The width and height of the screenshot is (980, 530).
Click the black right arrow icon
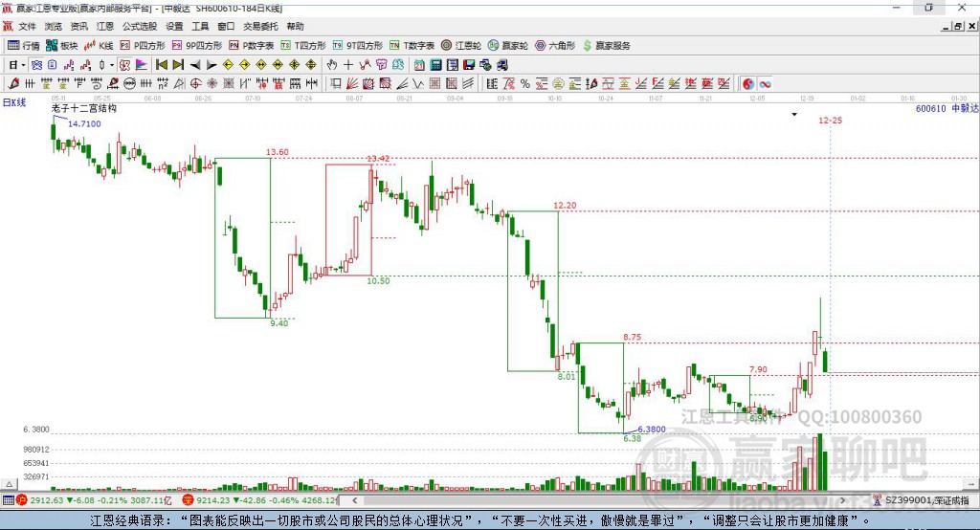[x=212, y=65]
